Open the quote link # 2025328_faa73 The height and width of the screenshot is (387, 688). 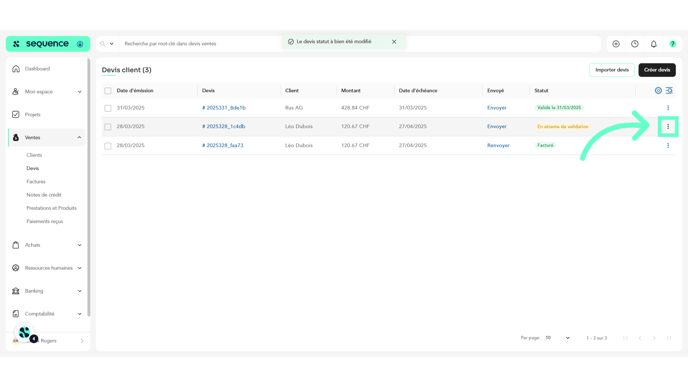pos(222,145)
